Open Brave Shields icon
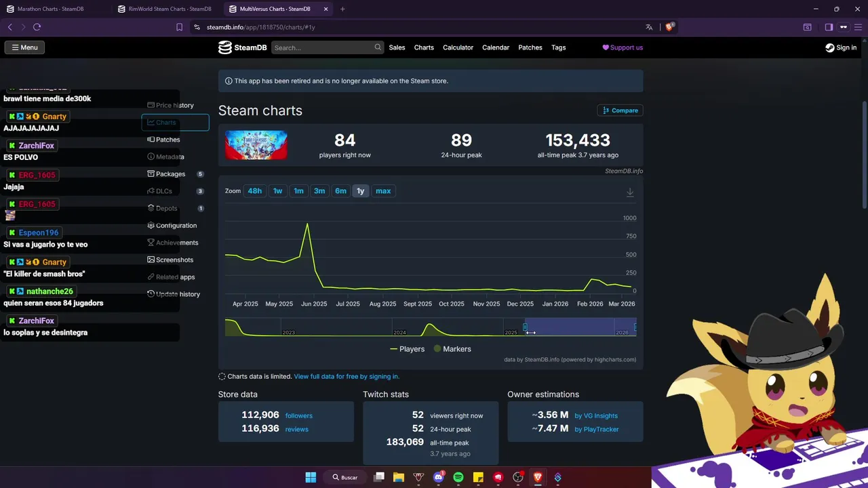This screenshot has height=488, width=868. click(x=670, y=27)
